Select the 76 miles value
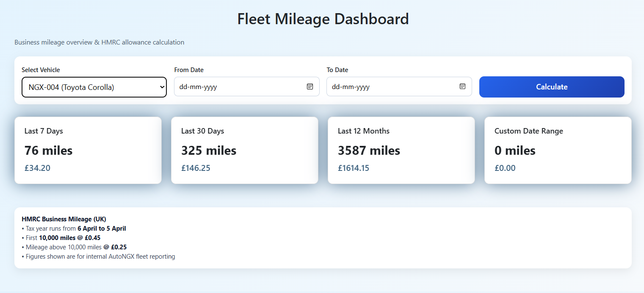Viewport: 644px width, 293px height. coord(48,151)
